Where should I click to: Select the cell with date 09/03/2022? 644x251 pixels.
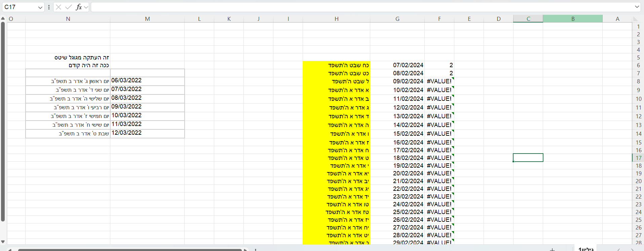coord(147,107)
